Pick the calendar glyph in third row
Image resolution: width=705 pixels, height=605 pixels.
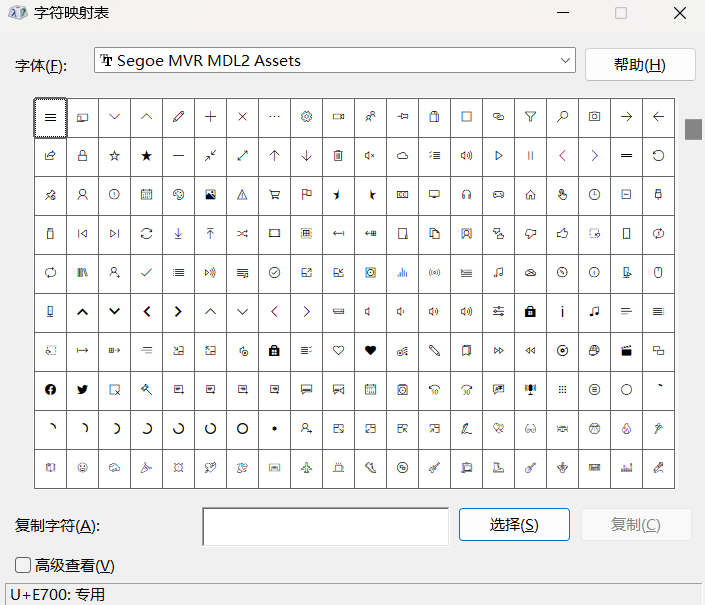147,195
